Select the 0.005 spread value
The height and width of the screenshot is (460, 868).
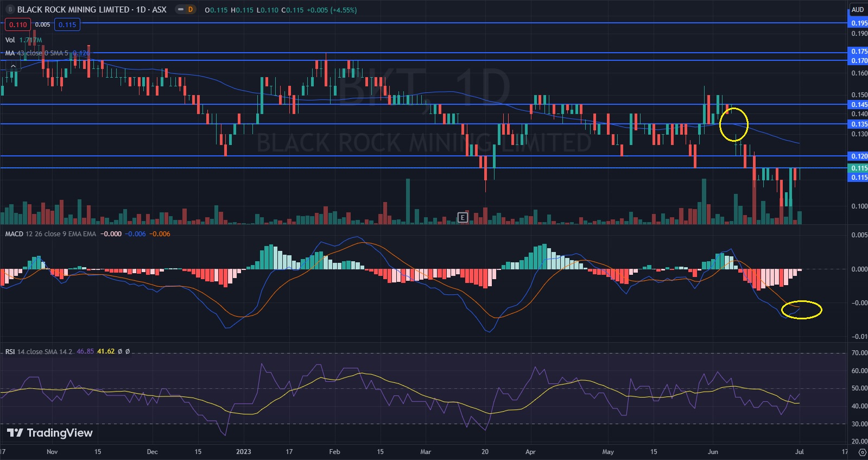pos(42,24)
